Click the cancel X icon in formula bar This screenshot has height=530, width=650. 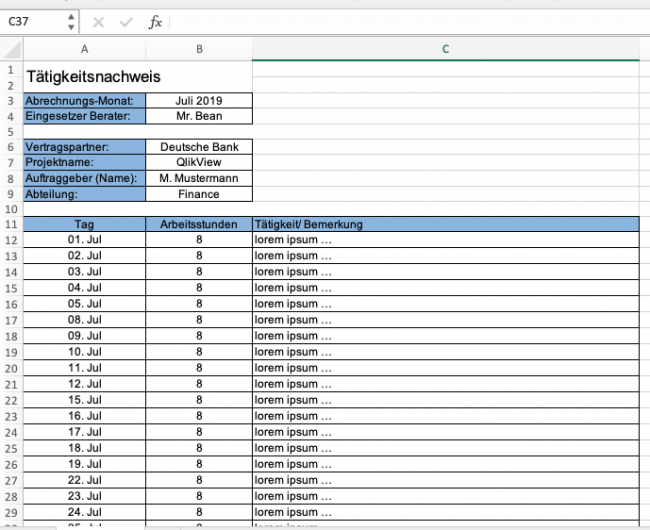(x=97, y=22)
